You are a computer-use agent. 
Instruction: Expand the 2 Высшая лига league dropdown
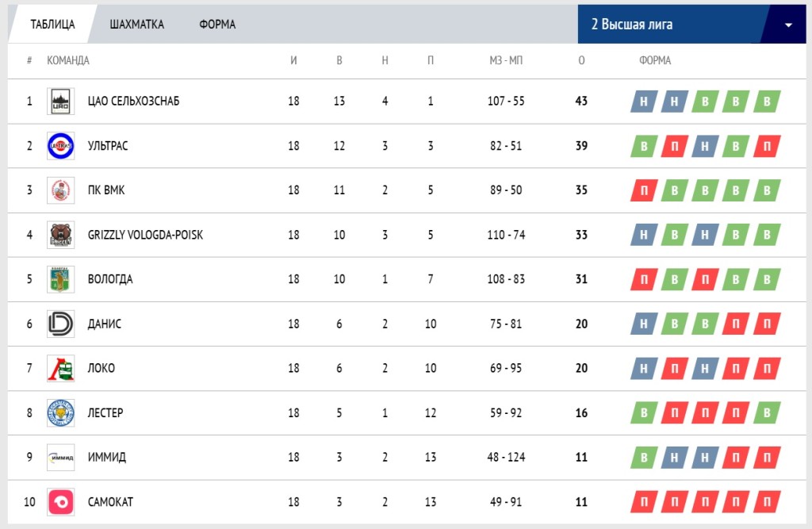click(691, 25)
